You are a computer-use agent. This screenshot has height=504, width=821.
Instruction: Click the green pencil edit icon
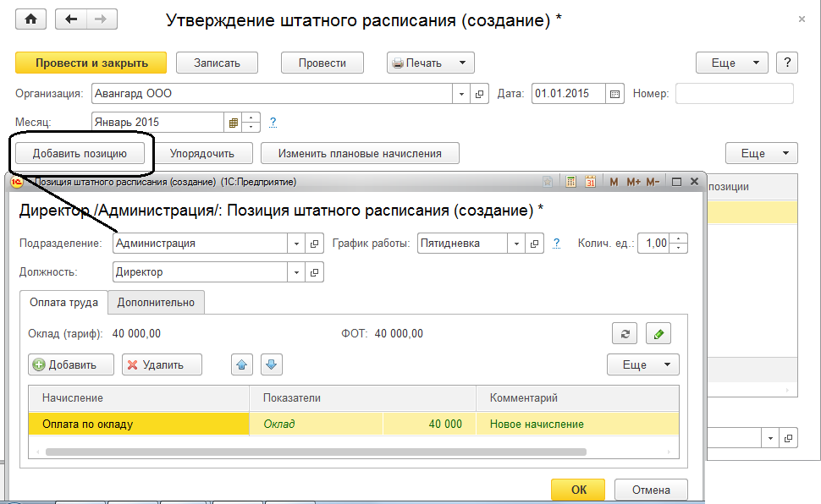coord(658,333)
